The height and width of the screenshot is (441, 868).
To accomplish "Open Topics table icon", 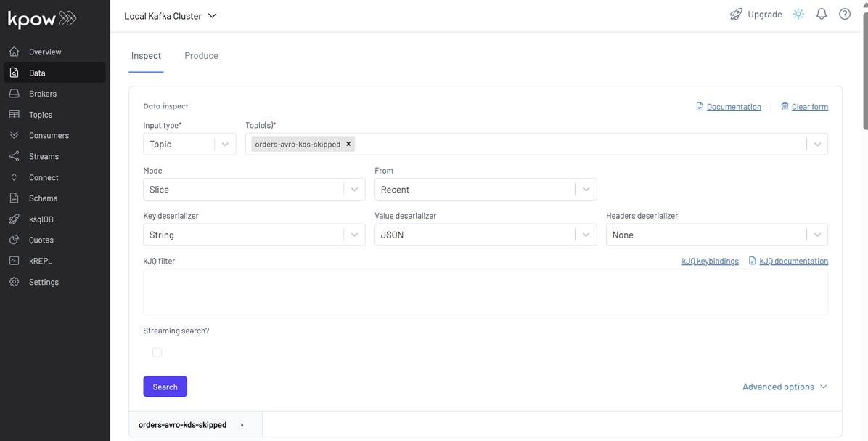I will [15, 115].
